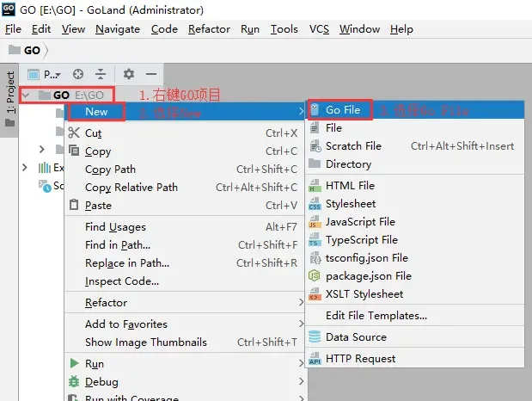Expand Debug submenu in context menu
This screenshot has width=532, height=401.
[x=185, y=381]
